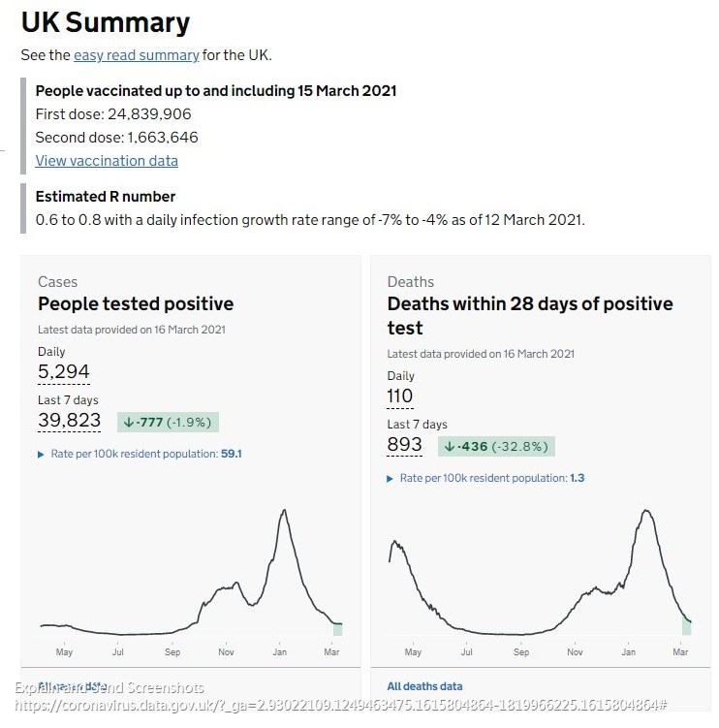This screenshot has height=728, width=719.
Task: Click the coronavirus.data.gov.uk URL at bottom
Action: (339, 705)
